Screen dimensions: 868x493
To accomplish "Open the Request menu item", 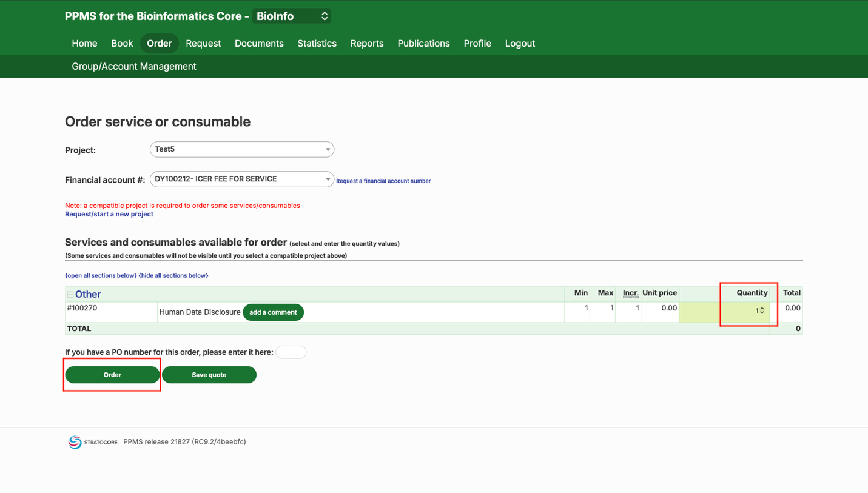I will (x=203, y=44).
